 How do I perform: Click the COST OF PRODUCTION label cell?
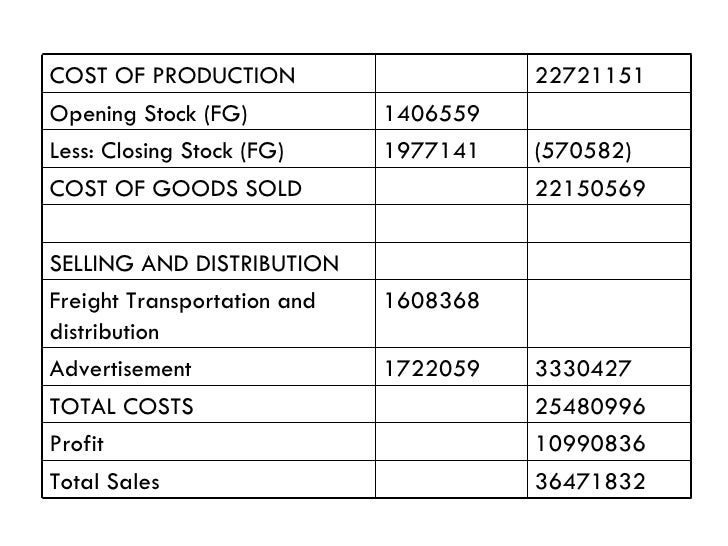coord(209,74)
